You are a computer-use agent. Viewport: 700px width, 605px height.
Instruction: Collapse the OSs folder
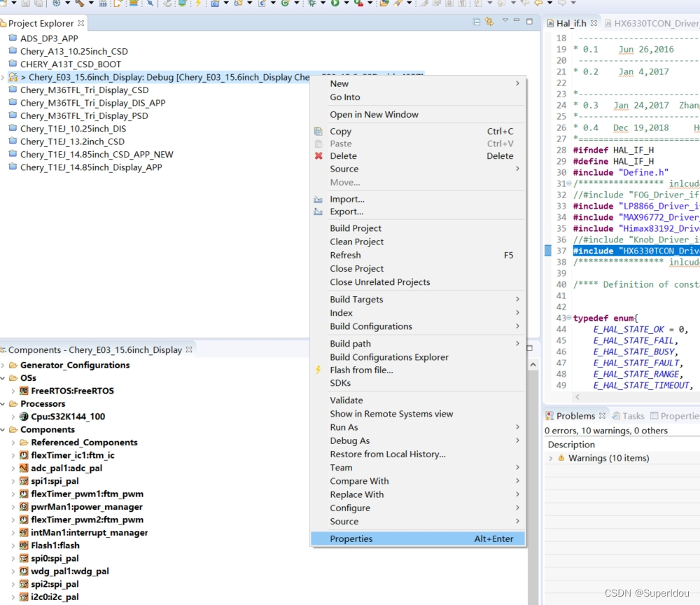click(x=3, y=378)
